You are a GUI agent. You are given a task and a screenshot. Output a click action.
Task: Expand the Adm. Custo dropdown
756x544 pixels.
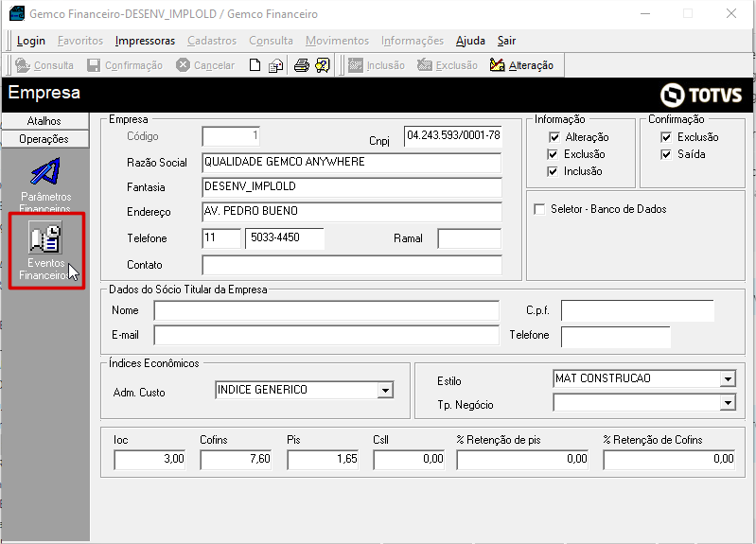click(x=385, y=390)
